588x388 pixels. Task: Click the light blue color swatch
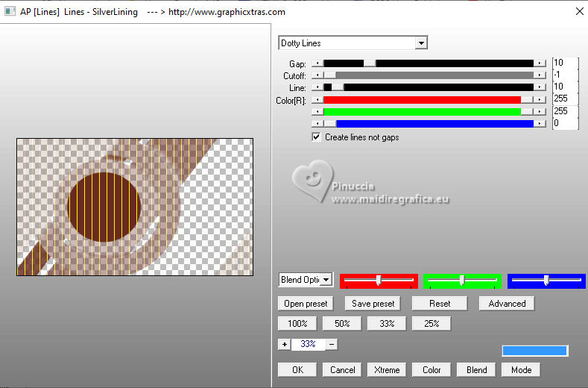point(535,351)
